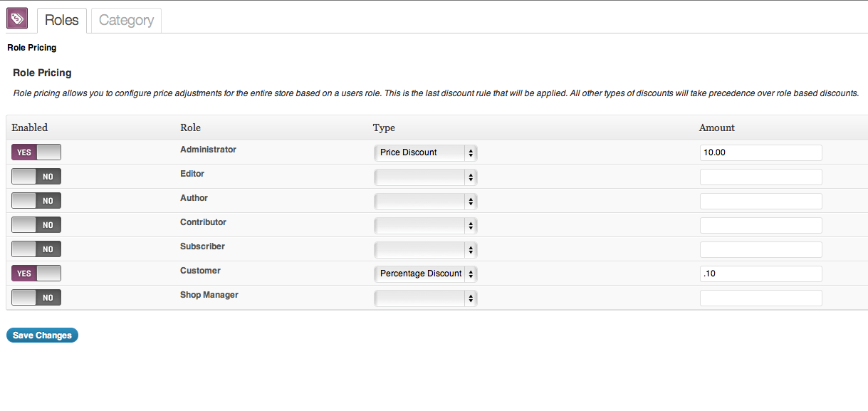Open the Editor type dropdown
This screenshot has height=411, width=868.
425,177
